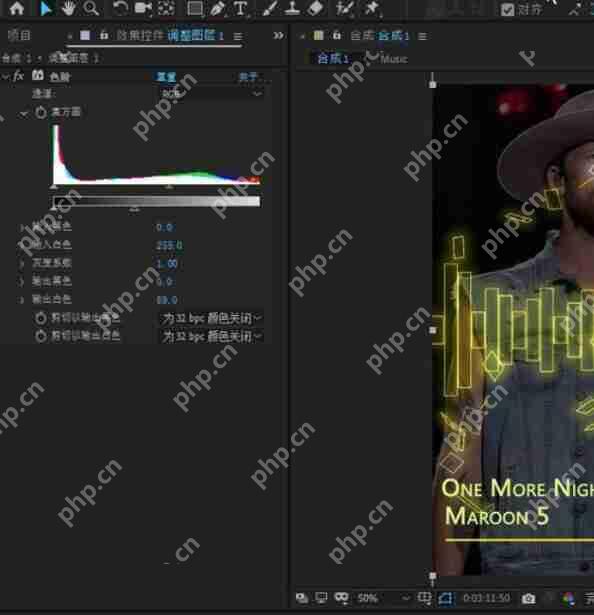Select the Clone Stamp tool
This screenshot has height=615, width=594.
pos(292,8)
